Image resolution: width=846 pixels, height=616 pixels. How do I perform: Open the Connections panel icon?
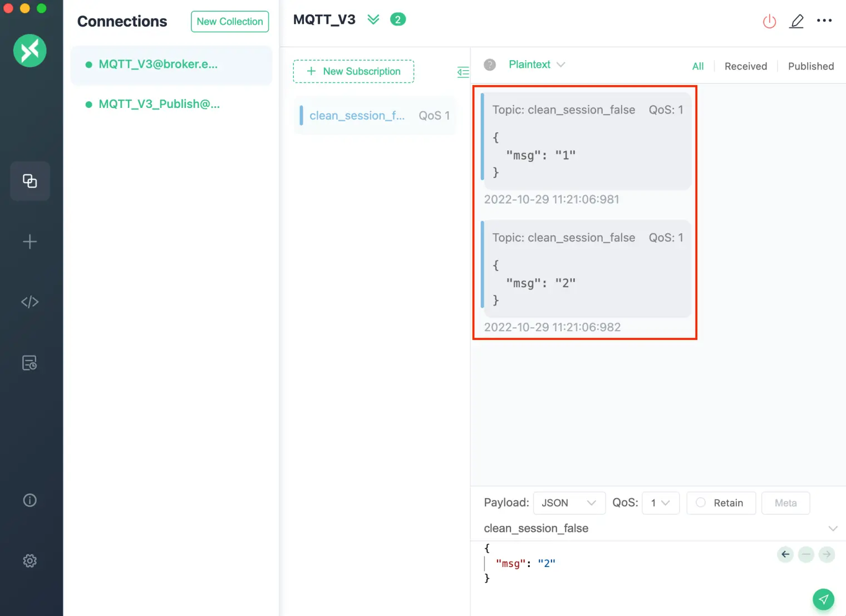click(x=29, y=181)
